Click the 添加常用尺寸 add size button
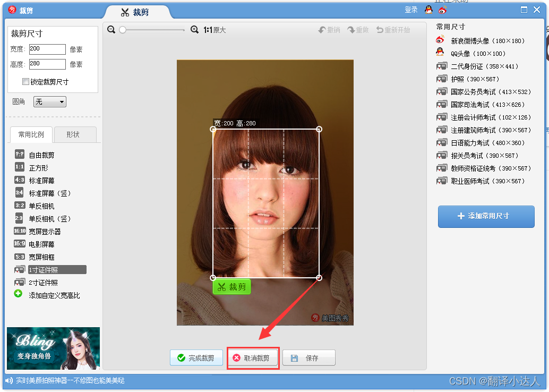This screenshot has height=392, width=549. pos(486,217)
